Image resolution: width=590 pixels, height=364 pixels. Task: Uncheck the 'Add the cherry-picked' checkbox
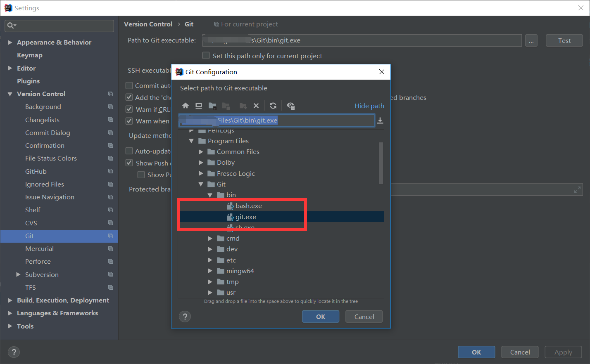[x=129, y=97]
